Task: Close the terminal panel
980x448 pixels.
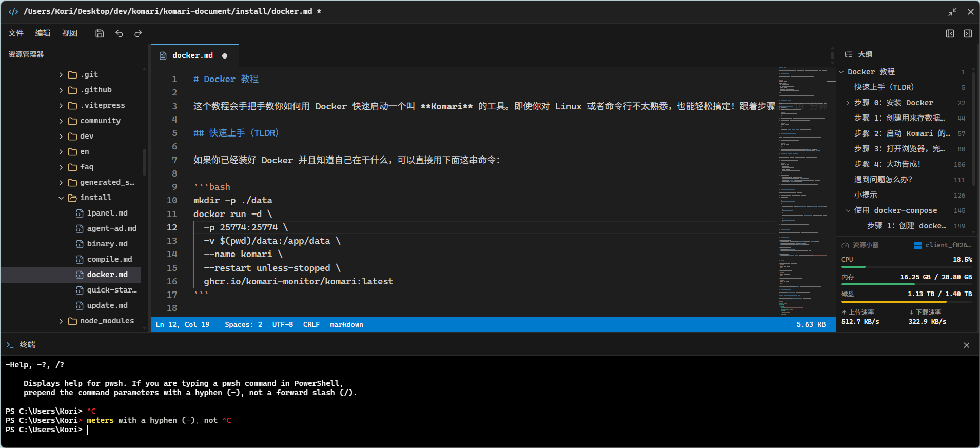Action: 967,345
